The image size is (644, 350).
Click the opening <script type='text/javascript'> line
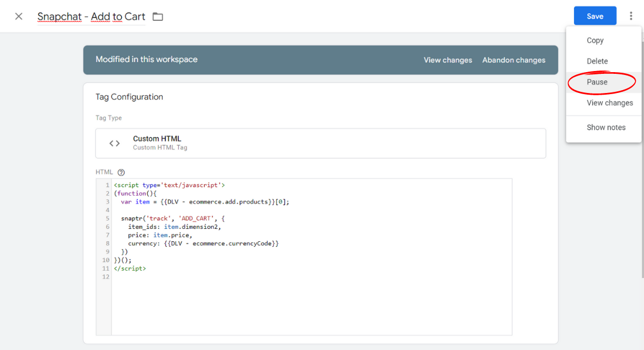click(x=169, y=185)
